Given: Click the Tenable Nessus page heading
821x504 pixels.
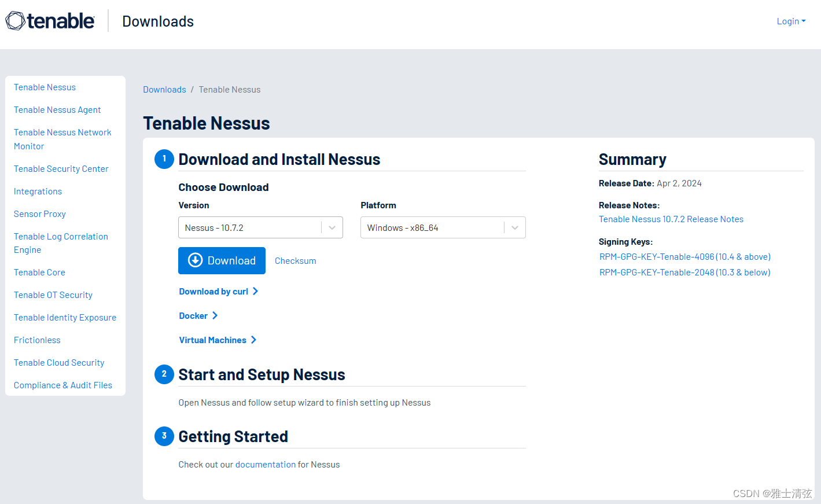Looking at the screenshot, I should pos(207,123).
